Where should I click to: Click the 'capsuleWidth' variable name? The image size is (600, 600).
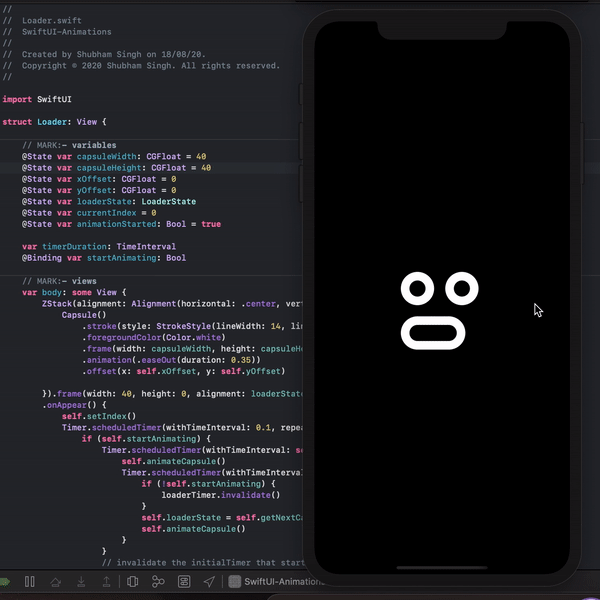point(106,157)
